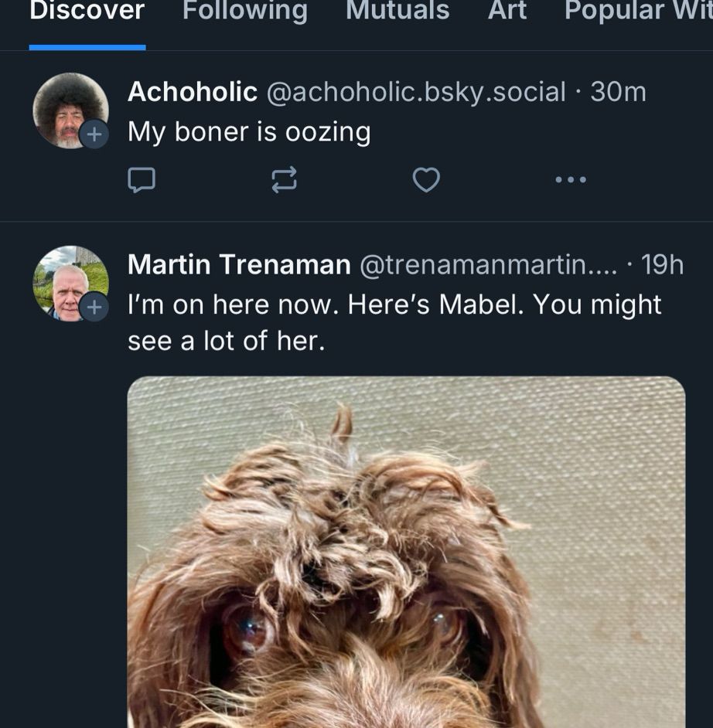This screenshot has height=728, width=713.
Task: Open more options on Achoholic's post
Action: click(571, 180)
